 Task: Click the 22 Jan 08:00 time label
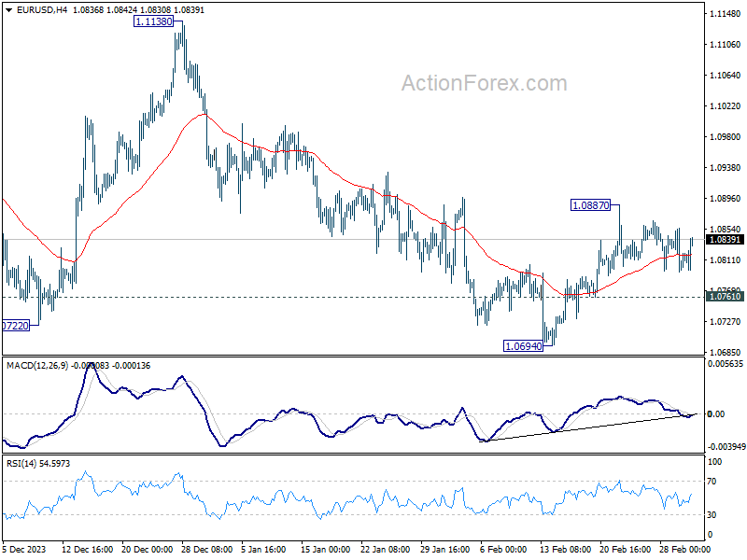click(385, 549)
